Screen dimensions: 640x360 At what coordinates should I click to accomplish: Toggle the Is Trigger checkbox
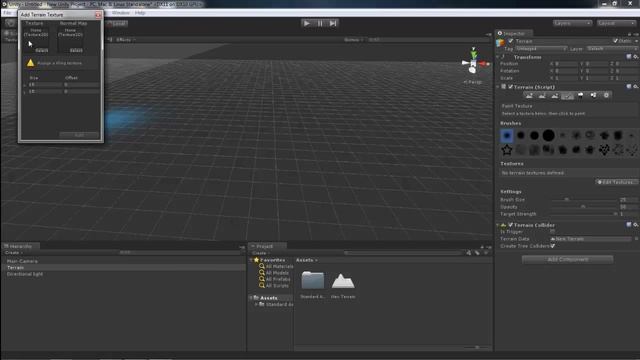tap(553, 231)
